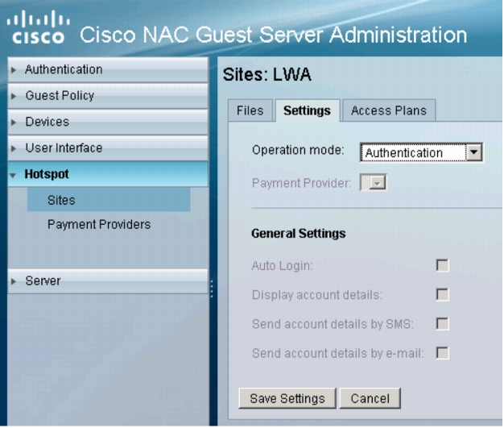Open Payment Providers under Hotspot
The image size is (504, 428).
point(99,224)
